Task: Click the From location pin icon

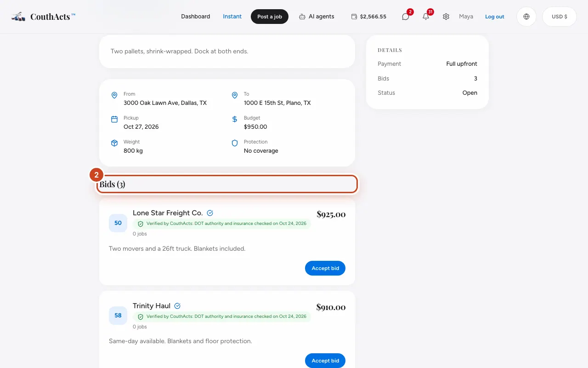Action: tap(114, 95)
